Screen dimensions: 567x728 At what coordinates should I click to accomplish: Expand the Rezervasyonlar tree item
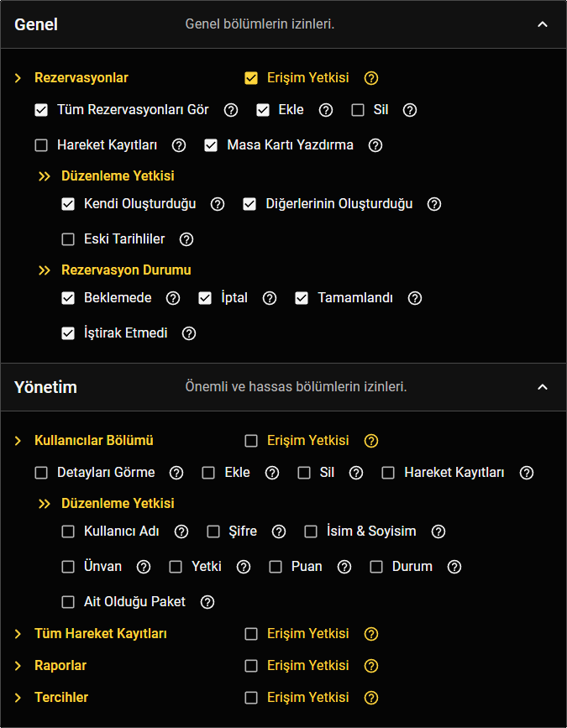coord(17,77)
